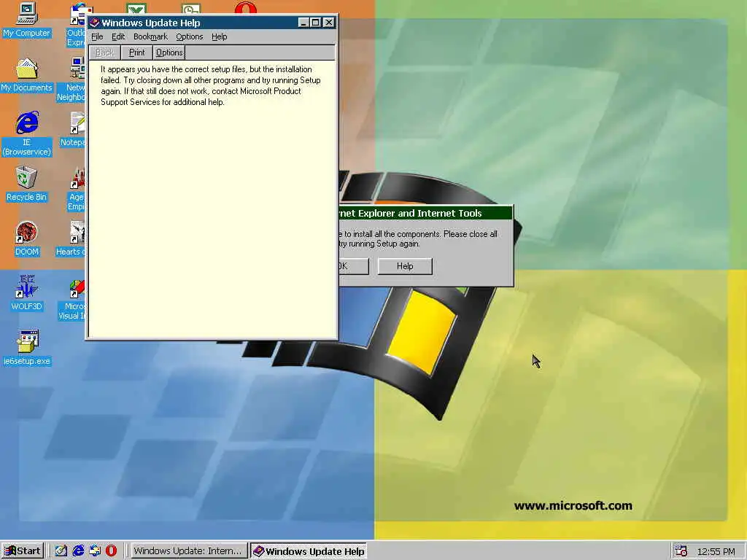Launch the IE (Browservice) shortcut
This screenshot has width=747, height=560.
coord(27,133)
